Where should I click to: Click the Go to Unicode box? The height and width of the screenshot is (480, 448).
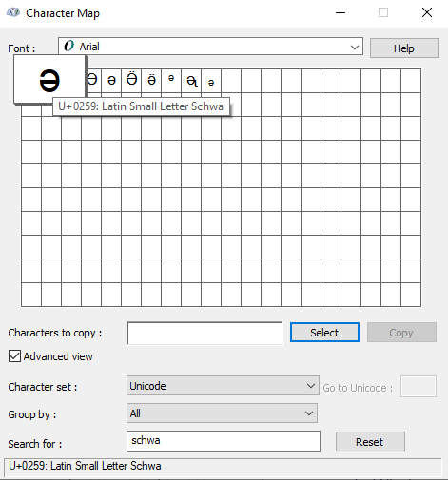click(419, 386)
